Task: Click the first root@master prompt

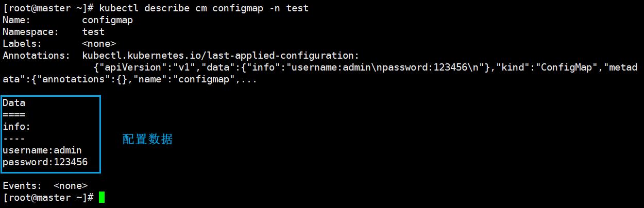Action: pyautogui.click(x=48, y=9)
